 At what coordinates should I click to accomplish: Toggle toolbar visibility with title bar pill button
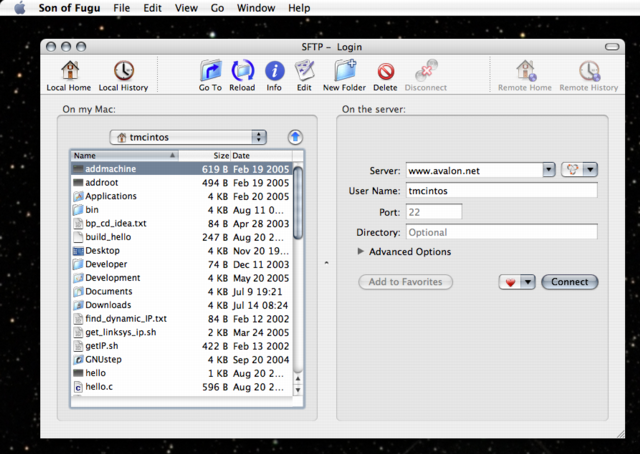click(x=612, y=47)
